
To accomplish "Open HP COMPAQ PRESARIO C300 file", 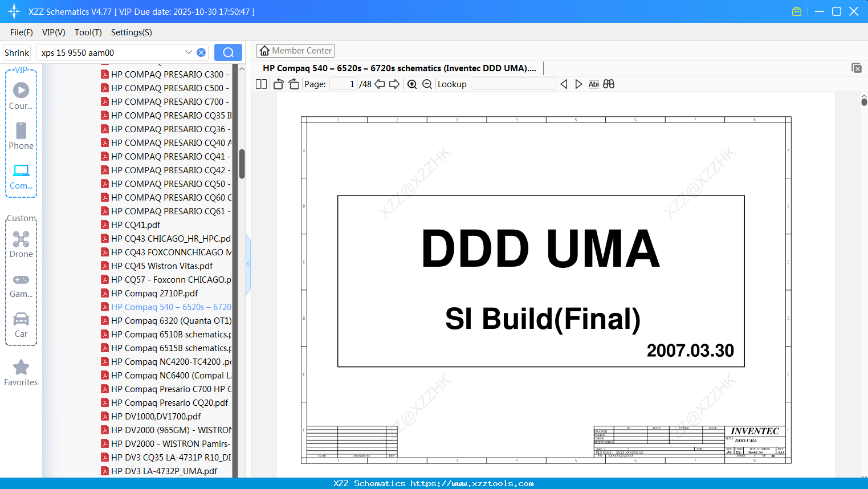I will [x=166, y=74].
